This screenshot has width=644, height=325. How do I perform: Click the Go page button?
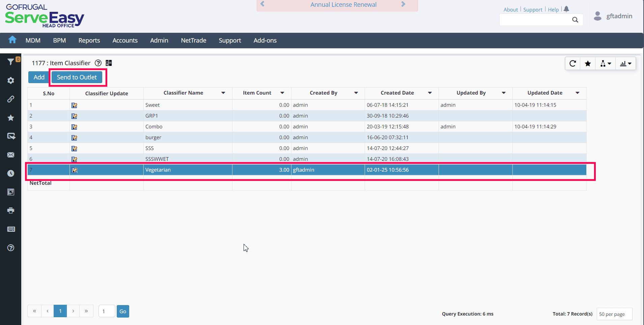pos(123,311)
